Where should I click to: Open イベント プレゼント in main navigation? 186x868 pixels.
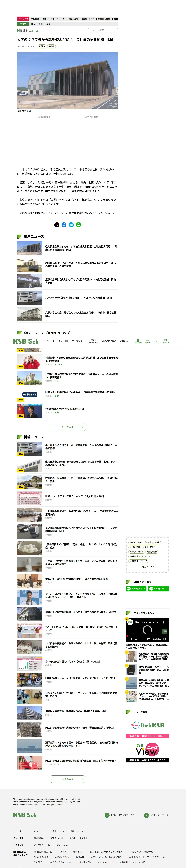point(93,341)
